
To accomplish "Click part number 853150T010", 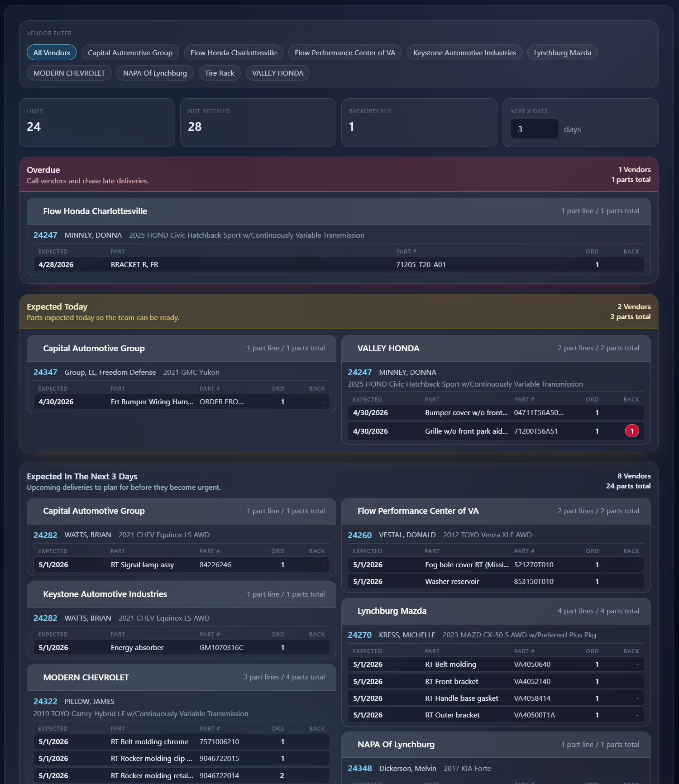I will pyautogui.click(x=534, y=581).
